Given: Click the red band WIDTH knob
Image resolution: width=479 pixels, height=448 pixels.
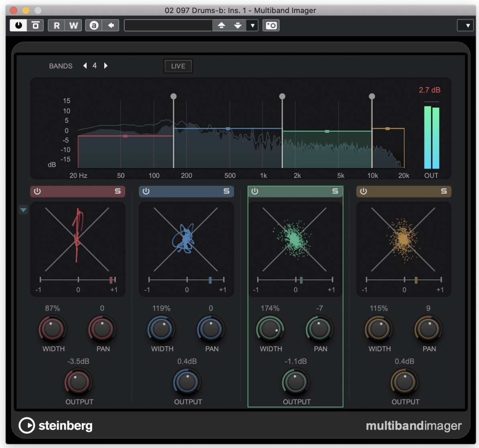Looking at the screenshot, I should (52, 329).
